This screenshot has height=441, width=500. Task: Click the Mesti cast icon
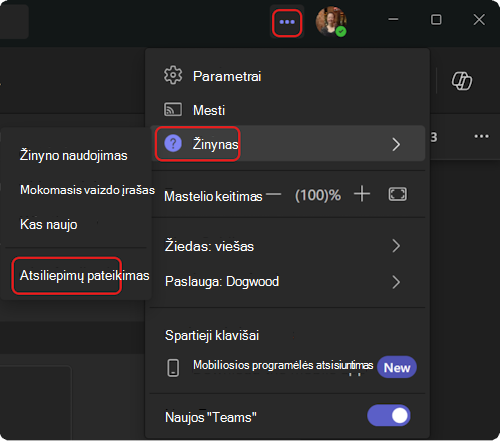[173, 109]
